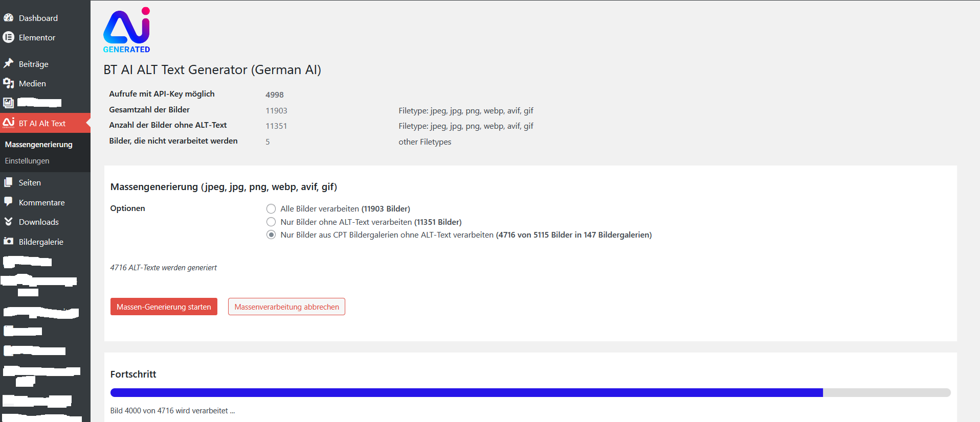The width and height of the screenshot is (980, 422).
Task: Select 'Nur Bilder ohne ALT-Text verarbeiten' option
Action: click(271, 222)
